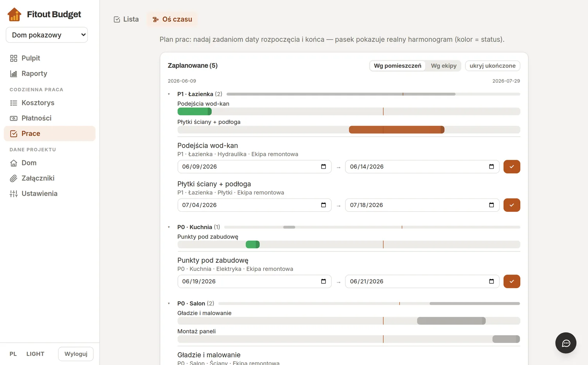Screen dimensions: 588x365
Task: Open calendar picker for 06/09/2026
Action: coord(323,167)
